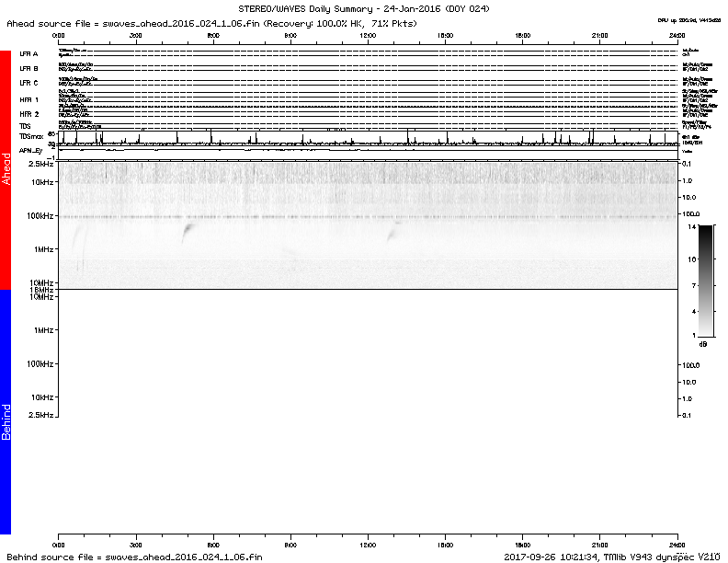Click the dB grayscale color bar
Viewport: 728px width, 563px height.
(705, 280)
